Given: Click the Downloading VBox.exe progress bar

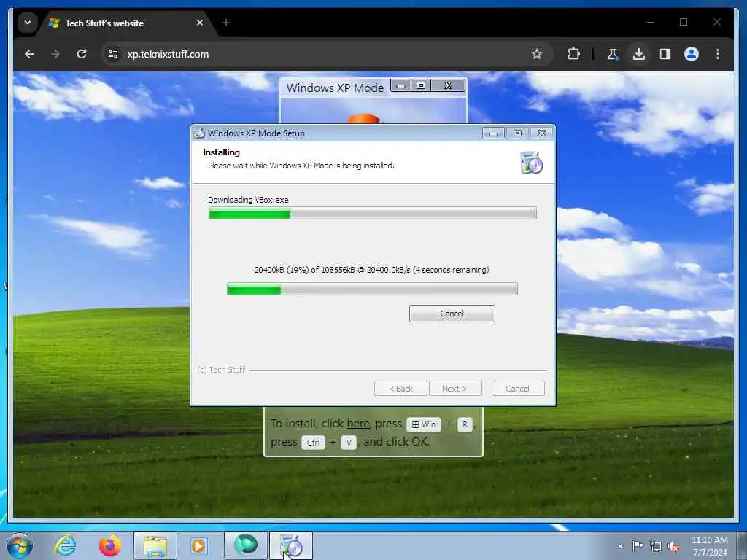Looking at the screenshot, I should click(x=373, y=213).
